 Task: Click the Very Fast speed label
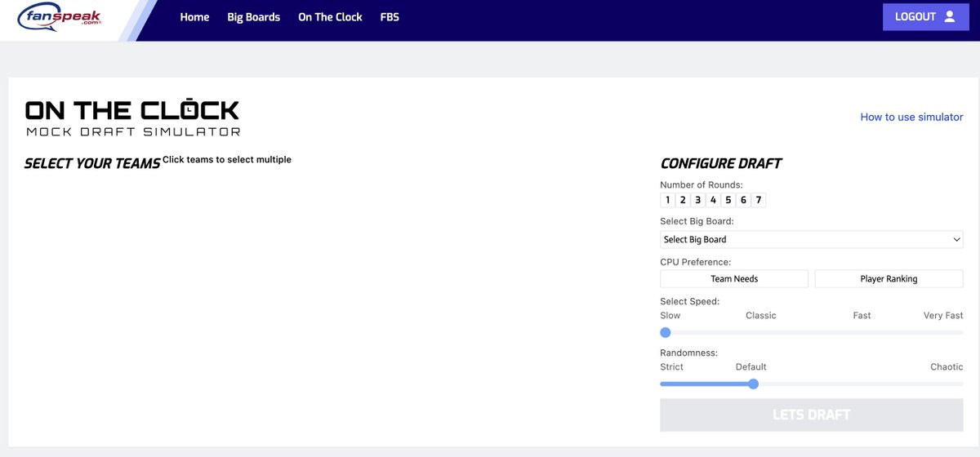pyautogui.click(x=943, y=315)
